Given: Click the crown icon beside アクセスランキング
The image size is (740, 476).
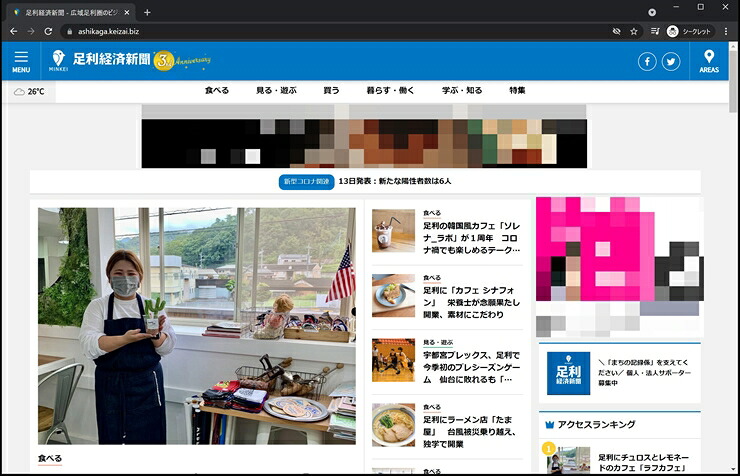Looking at the screenshot, I should pyautogui.click(x=549, y=425).
